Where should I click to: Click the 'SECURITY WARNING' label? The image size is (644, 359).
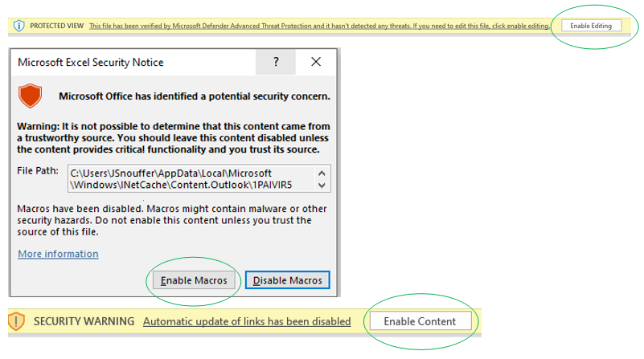pos(84,321)
